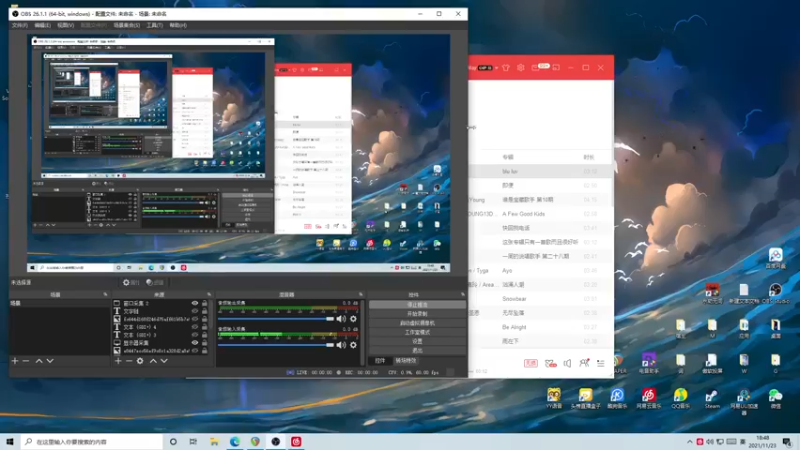Viewport: 800px width, 450px height.
Task: Open QQ音乐 desktop shortcut
Action: click(x=680, y=398)
